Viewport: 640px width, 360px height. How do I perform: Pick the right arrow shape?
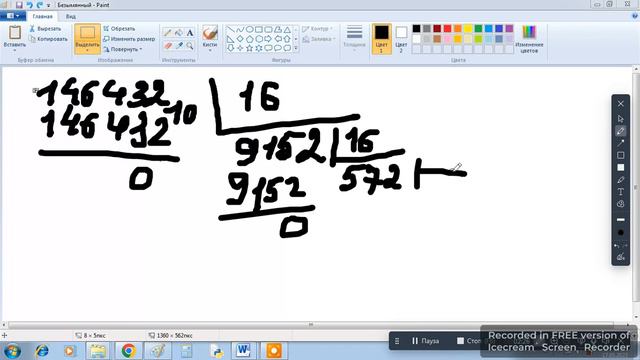(268, 39)
